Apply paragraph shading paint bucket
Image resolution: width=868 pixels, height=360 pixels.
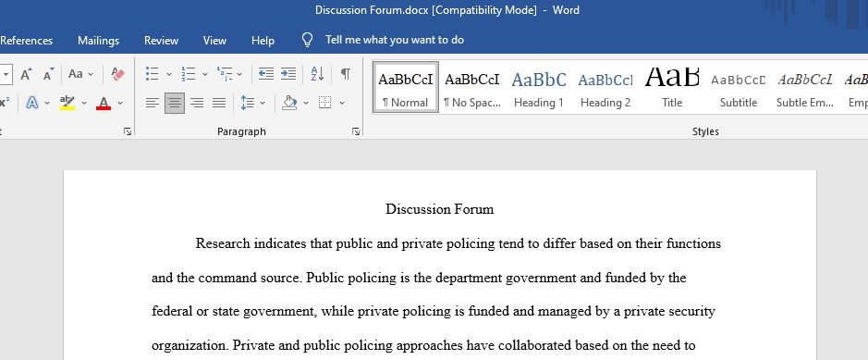click(289, 103)
